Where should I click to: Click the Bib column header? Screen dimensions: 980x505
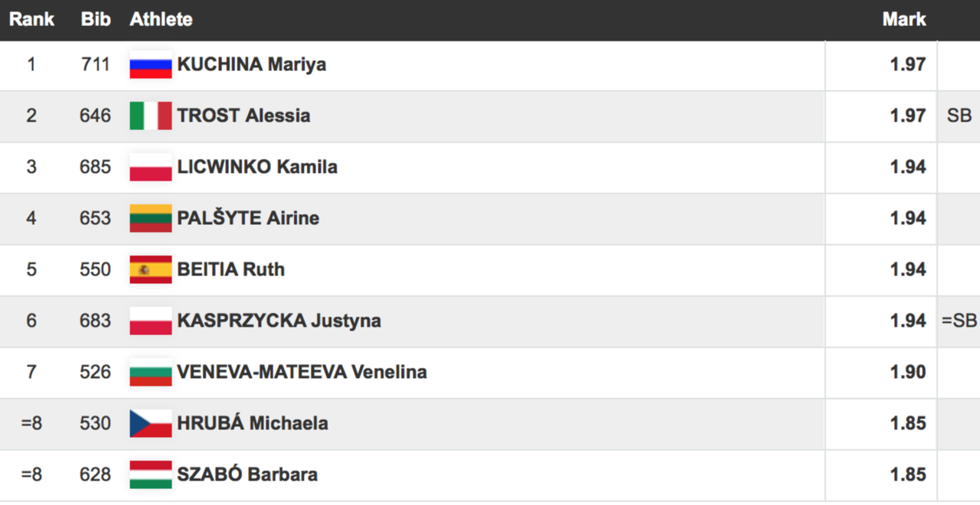96,19
